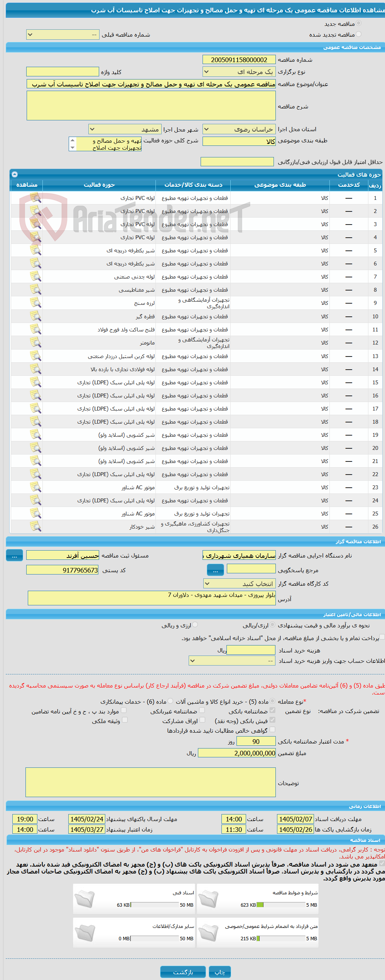385x980 pixels.
Task: Click progress bar of contract text file
Action: (281, 938)
